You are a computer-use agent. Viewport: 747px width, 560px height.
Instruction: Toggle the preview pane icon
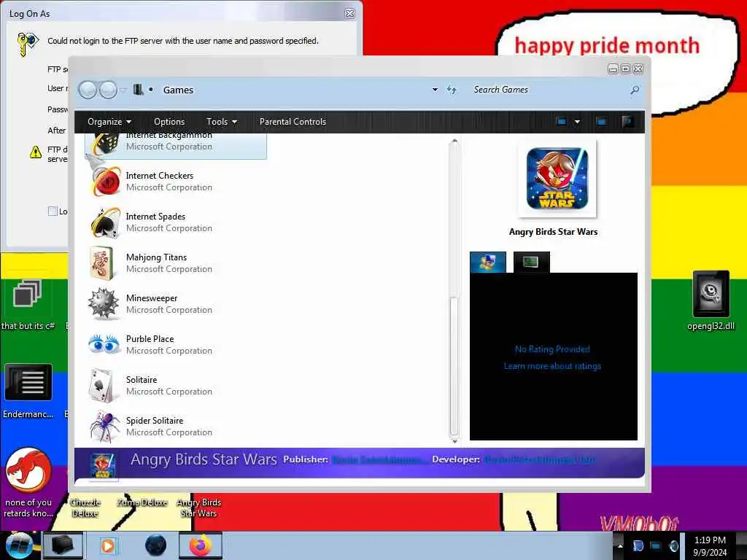tap(601, 122)
